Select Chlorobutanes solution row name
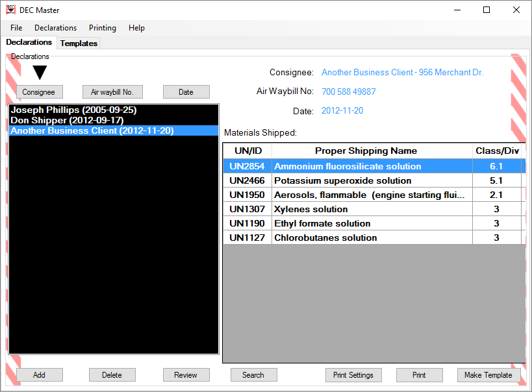 pyautogui.click(x=372, y=238)
